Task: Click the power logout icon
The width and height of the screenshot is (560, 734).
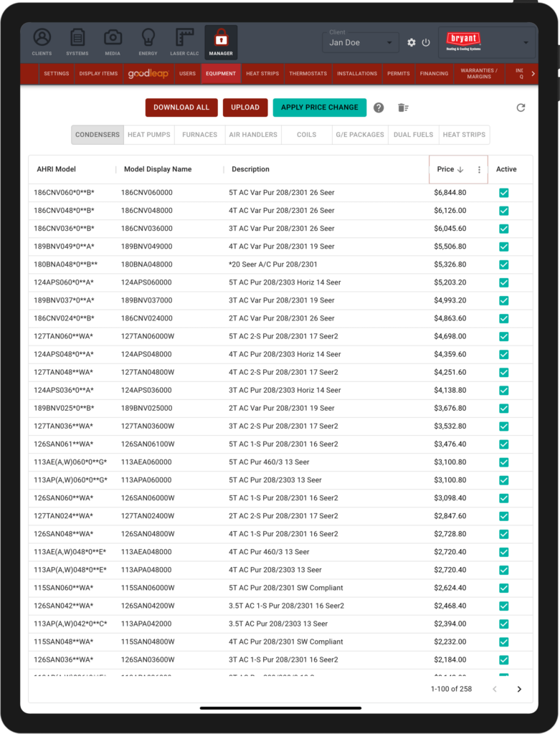Action: pyautogui.click(x=426, y=43)
